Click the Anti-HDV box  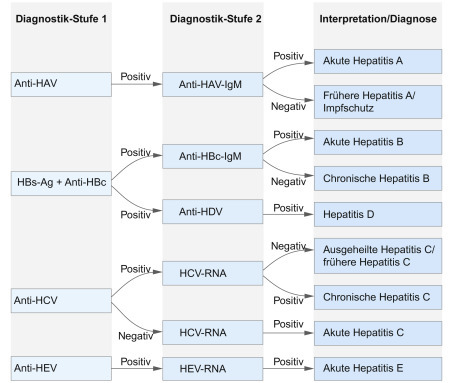[213, 211]
